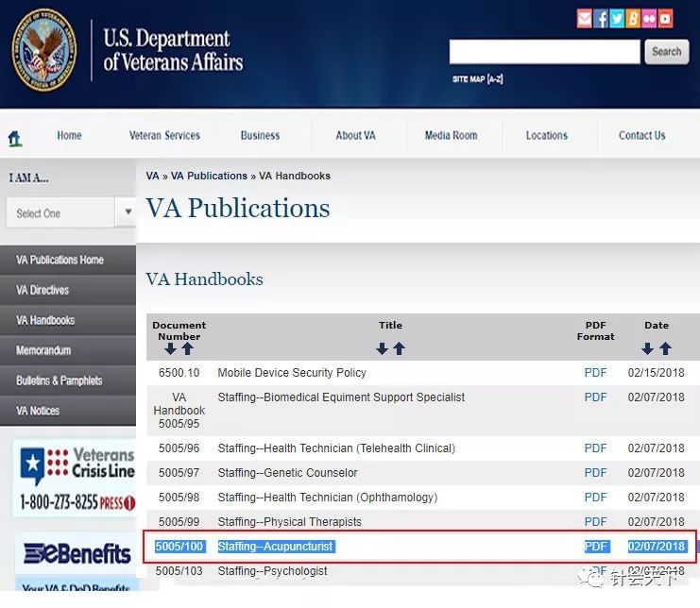The height and width of the screenshot is (608, 700).
Task: Open PDF for Health Technician (Ophthamology)
Action: (x=595, y=497)
